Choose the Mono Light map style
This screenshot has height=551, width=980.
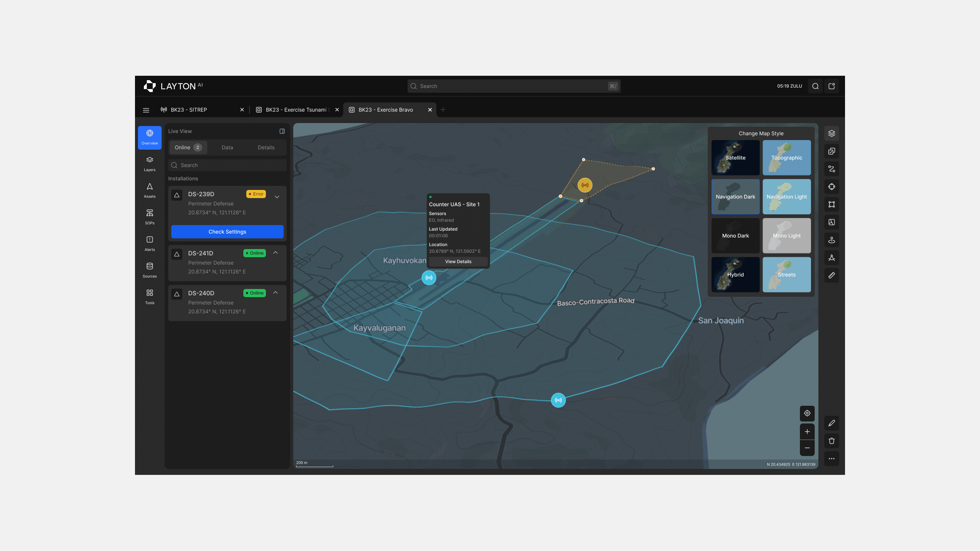(786, 236)
